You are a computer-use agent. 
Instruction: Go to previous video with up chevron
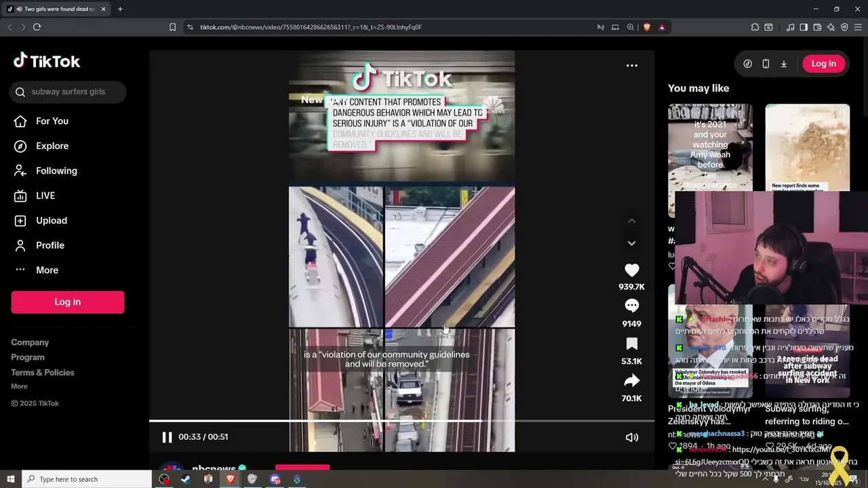point(631,221)
